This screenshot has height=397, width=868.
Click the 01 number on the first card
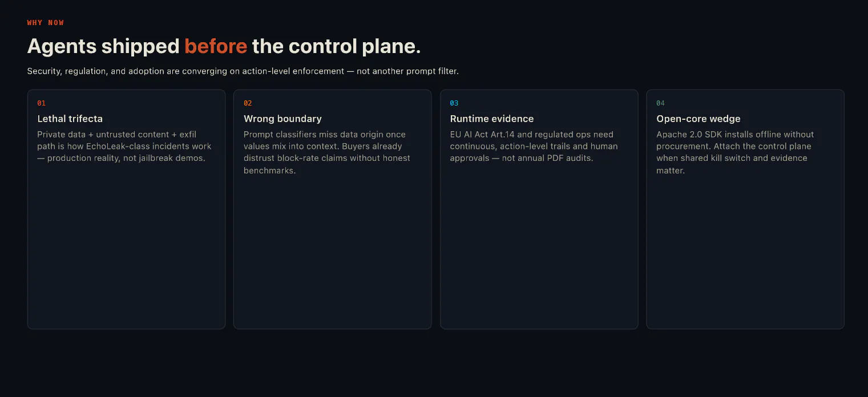[x=41, y=103]
